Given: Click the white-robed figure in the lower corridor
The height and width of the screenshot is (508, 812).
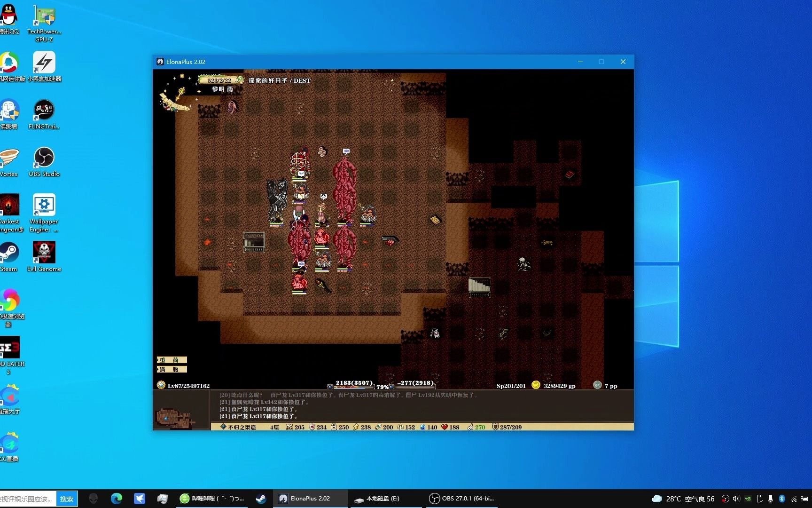Looking at the screenshot, I should point(435,333).
